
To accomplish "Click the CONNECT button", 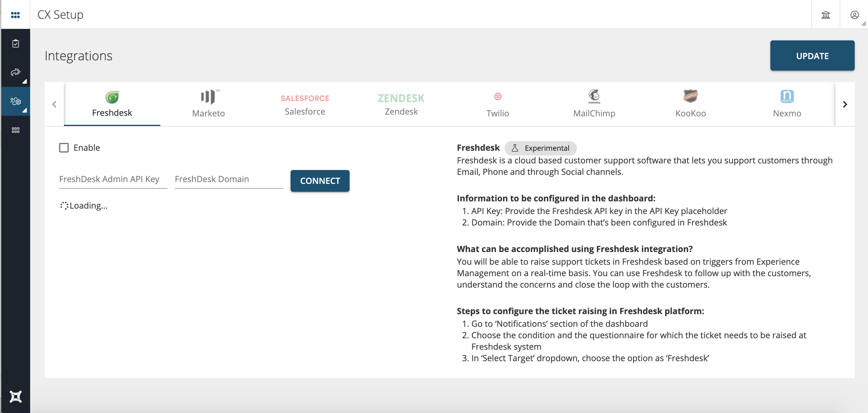I will tap(320, 181).
